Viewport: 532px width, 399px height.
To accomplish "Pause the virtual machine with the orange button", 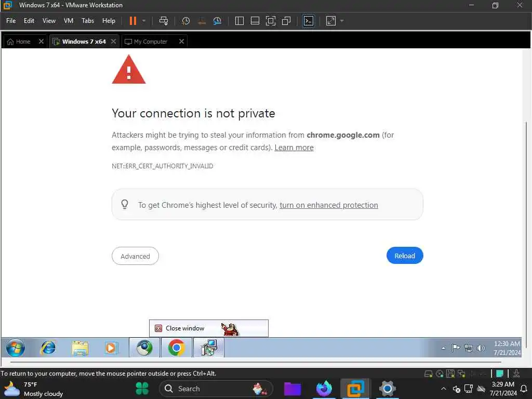I will click(x=132, y=21).
